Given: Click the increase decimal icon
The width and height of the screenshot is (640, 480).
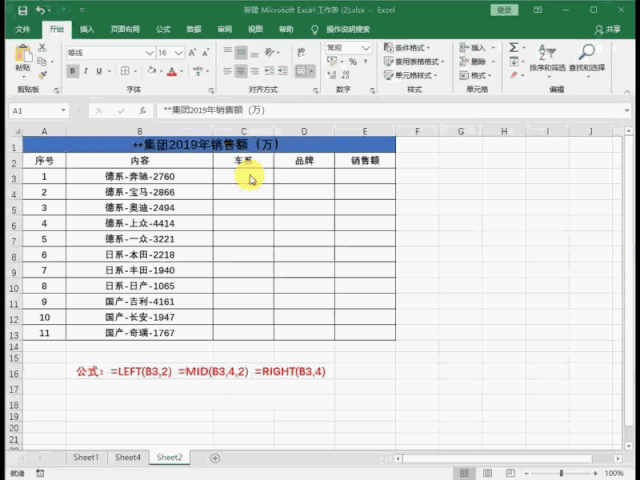Looking at the screenshot, I should click(332, 75).
